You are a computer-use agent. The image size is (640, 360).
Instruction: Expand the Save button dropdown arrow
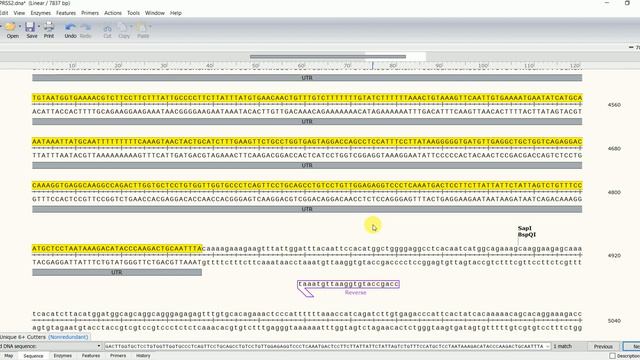click(x=39, y=27)
